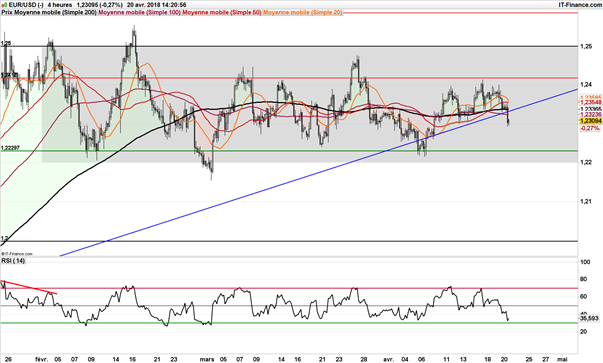Click the status icon beside EUR/USD title

click(4, 5)
